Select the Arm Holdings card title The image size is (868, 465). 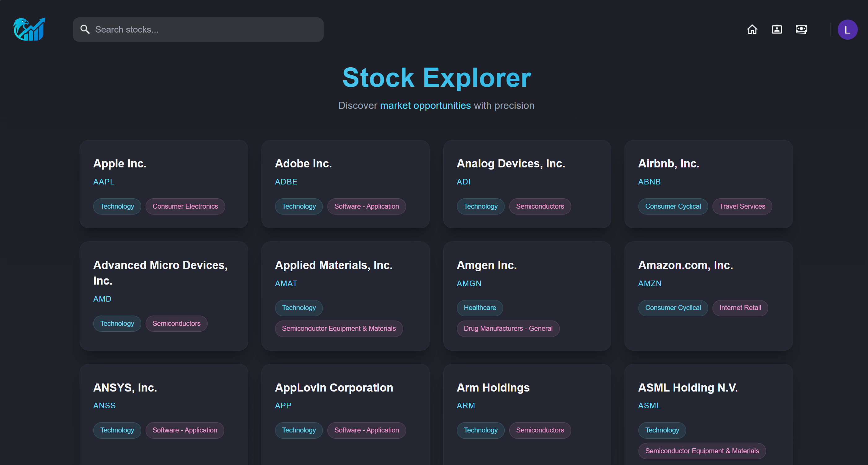(493, 388)
